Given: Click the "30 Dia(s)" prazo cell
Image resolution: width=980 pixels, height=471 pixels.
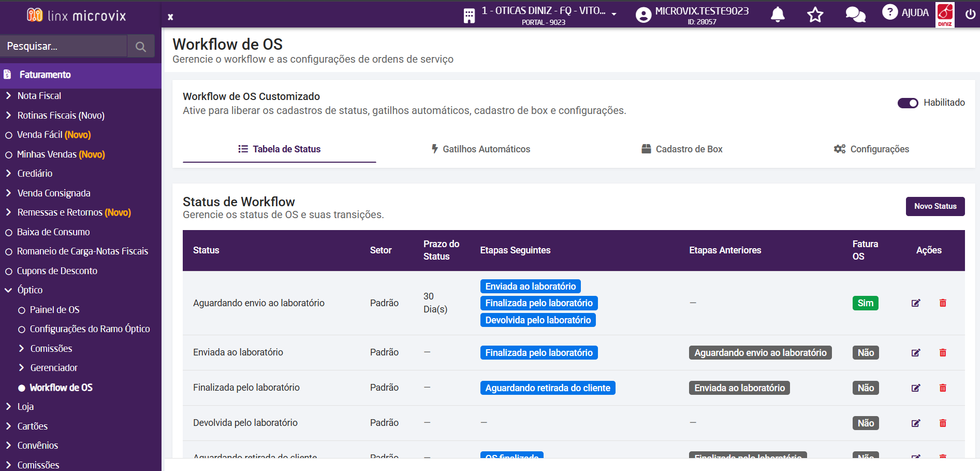Looking at the screenshot, I should click(x=435, y=303).
